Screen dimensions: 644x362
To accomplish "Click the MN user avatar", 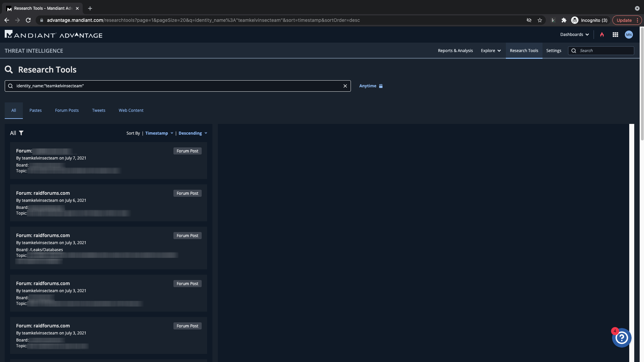I will [x=629, y=35].
